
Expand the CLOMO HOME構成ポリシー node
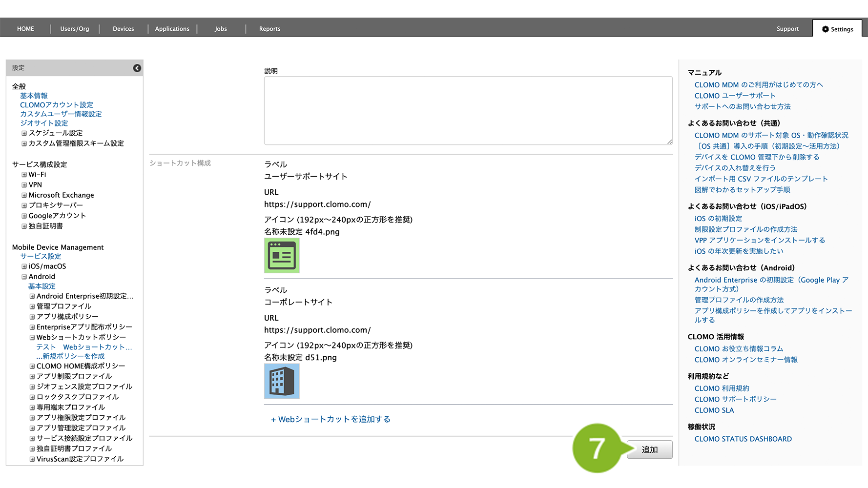[32, 366]
